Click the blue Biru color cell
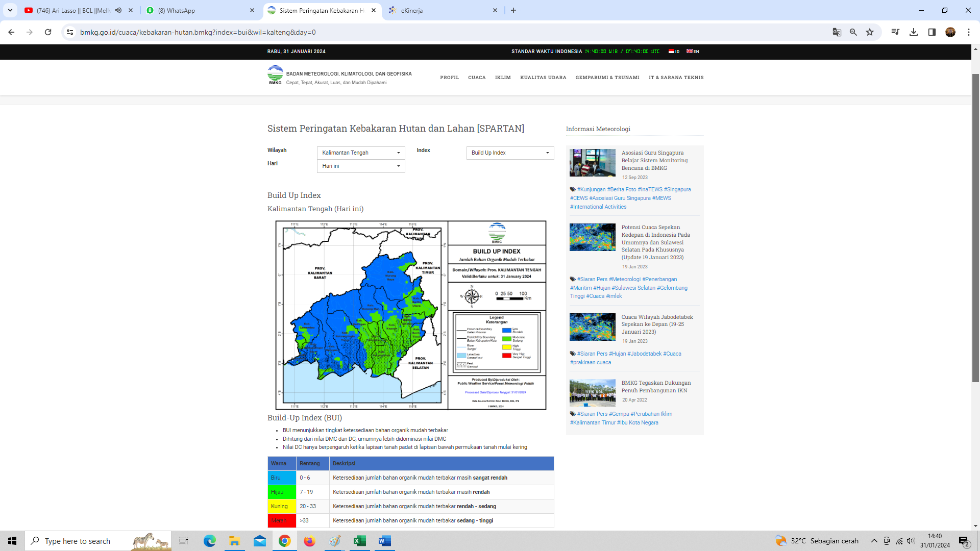Screen dimensions: 980x551 coord(282,478)
